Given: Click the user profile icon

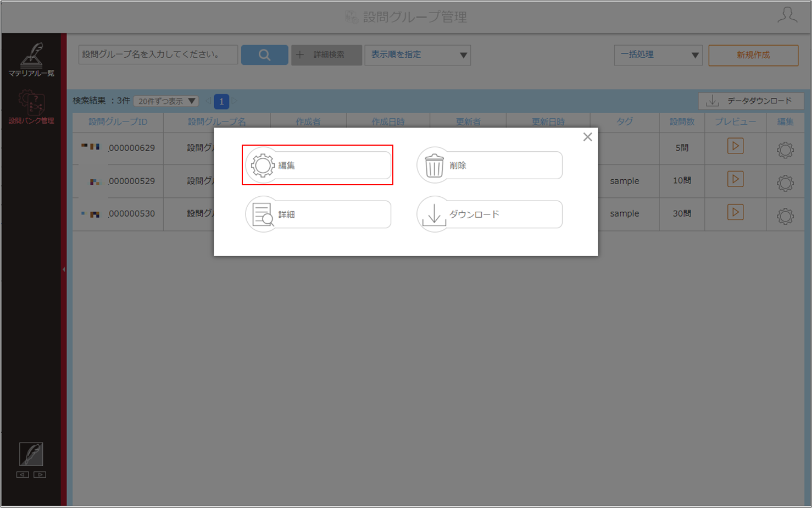Looking at the screenshot, I should coord(787,15).
